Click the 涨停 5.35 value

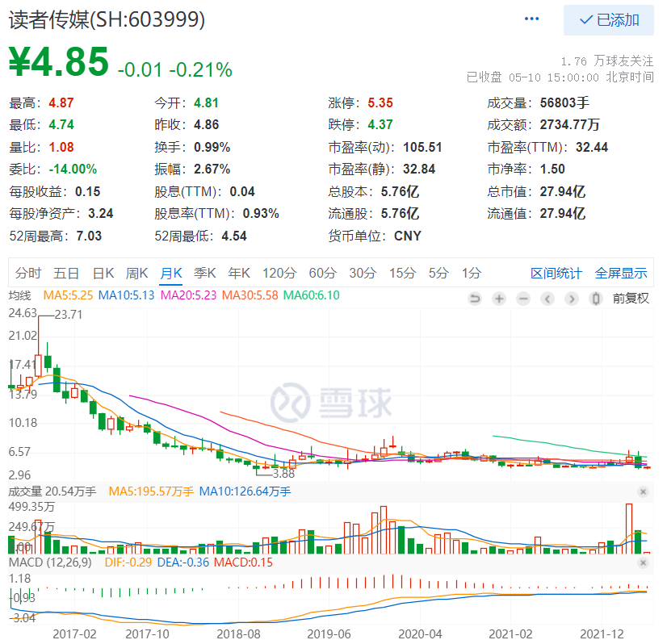point(380,102)
